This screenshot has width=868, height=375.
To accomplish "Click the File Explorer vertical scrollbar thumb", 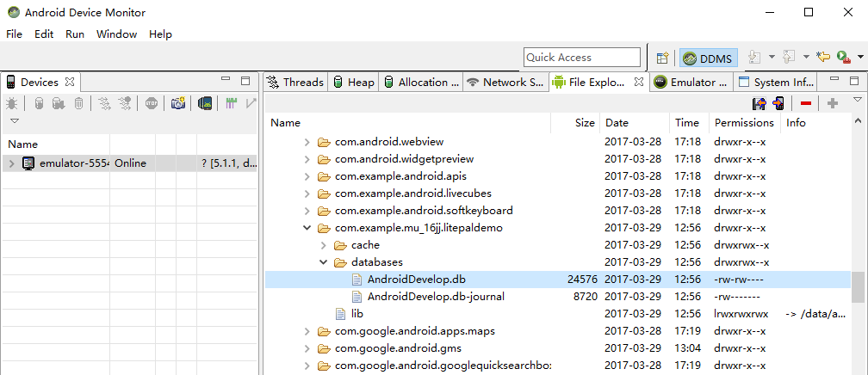I will 858,287.
